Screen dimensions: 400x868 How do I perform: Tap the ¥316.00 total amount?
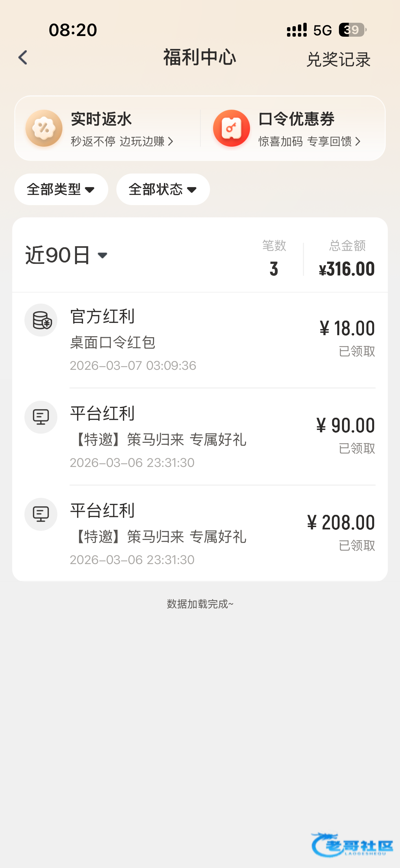[x=347, y=269]
